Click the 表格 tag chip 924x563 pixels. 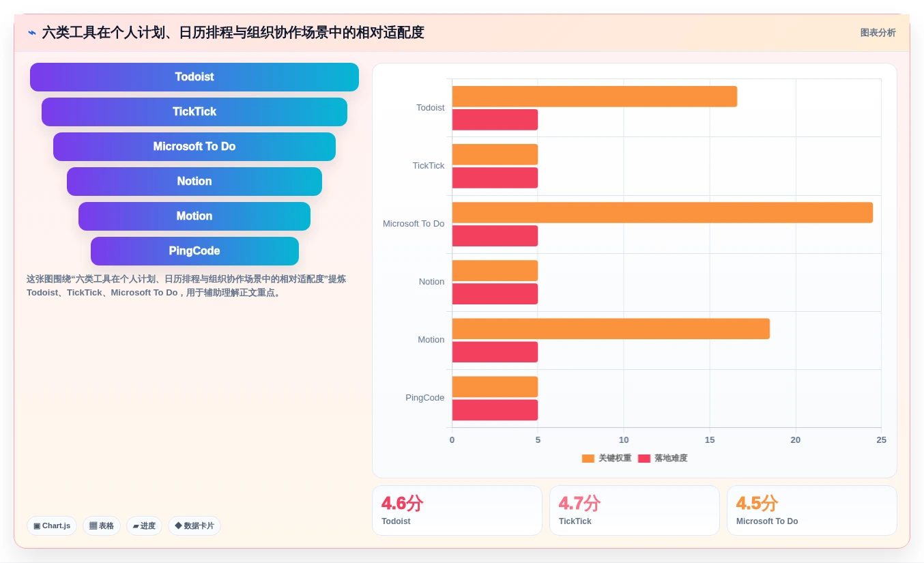102,526
